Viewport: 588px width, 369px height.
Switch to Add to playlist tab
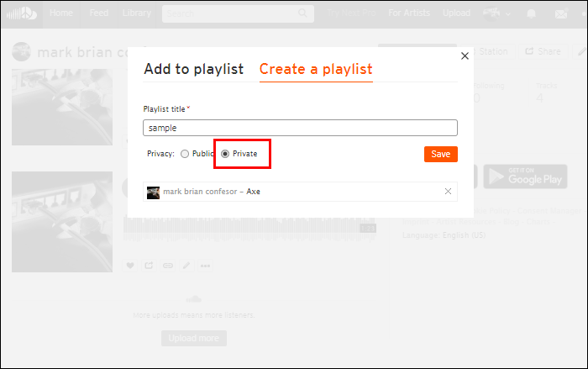click(x=193, y=69)
